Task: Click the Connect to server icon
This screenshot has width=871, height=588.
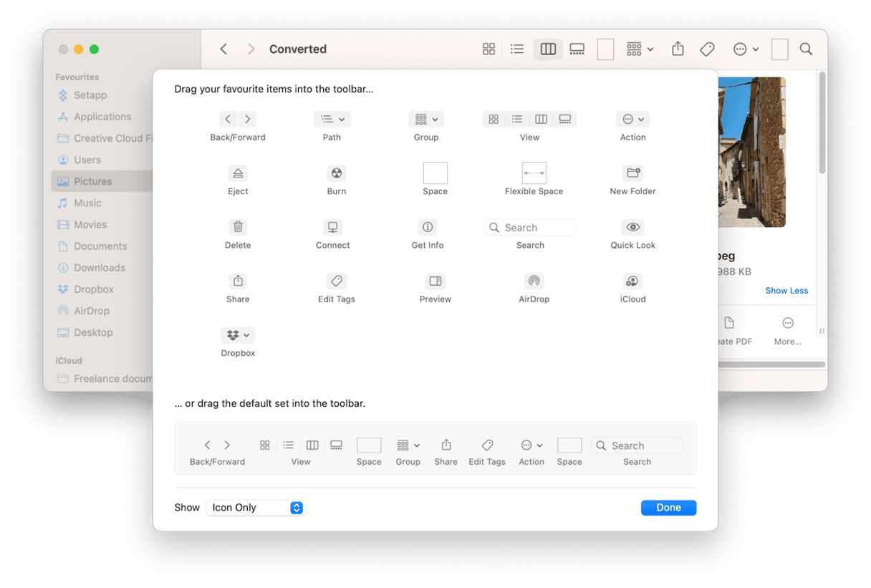Action: pyautogui.click(x=332, y=227)
